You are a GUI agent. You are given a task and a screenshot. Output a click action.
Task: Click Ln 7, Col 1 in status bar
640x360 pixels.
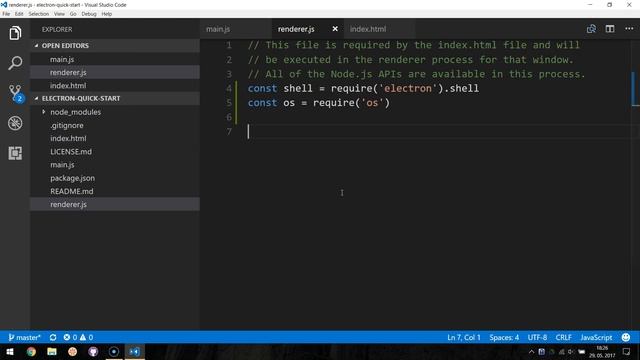464,338
